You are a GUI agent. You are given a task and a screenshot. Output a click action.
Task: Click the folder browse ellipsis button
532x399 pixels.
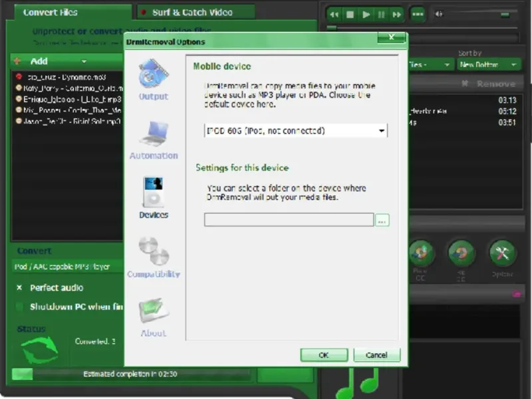tap(382, 220)
